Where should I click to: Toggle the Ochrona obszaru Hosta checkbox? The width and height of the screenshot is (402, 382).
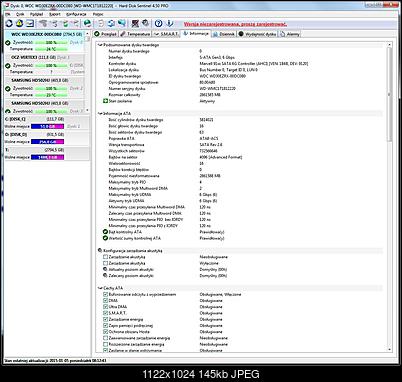click(x=105, y=332)
